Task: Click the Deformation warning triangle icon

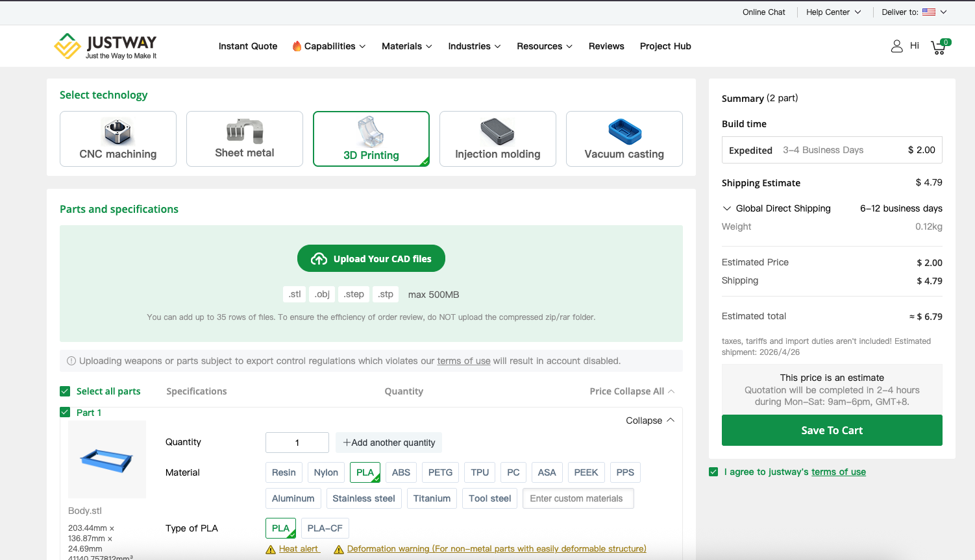Action: [x=339, y=550]
